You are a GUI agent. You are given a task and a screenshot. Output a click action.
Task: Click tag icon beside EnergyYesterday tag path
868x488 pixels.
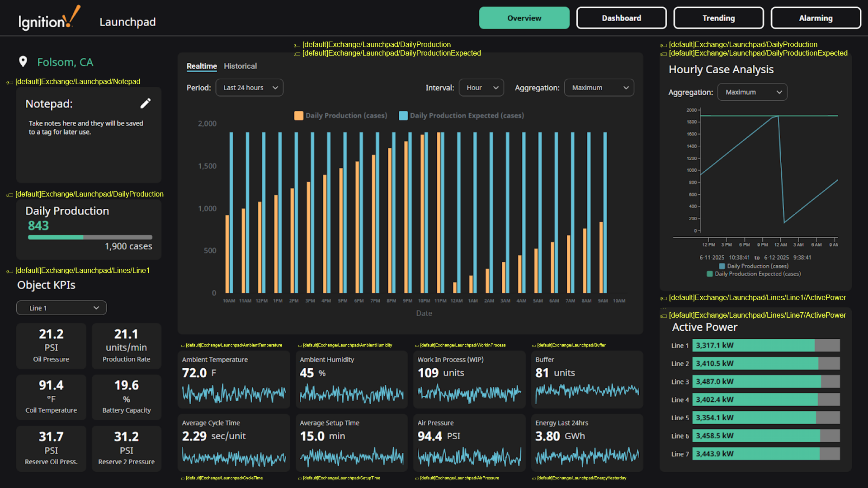(534, 479)
